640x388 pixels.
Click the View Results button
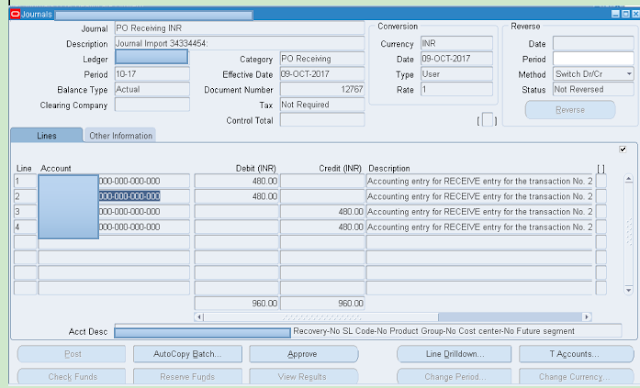(303, 377)
